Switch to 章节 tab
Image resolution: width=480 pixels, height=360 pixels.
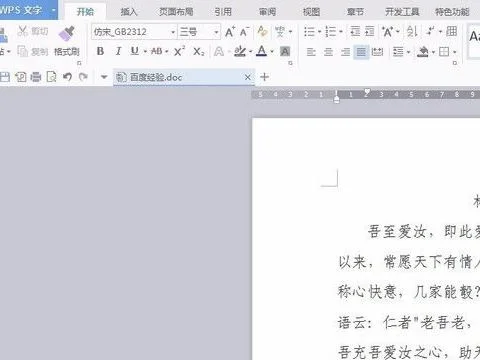tap(355, 12)
